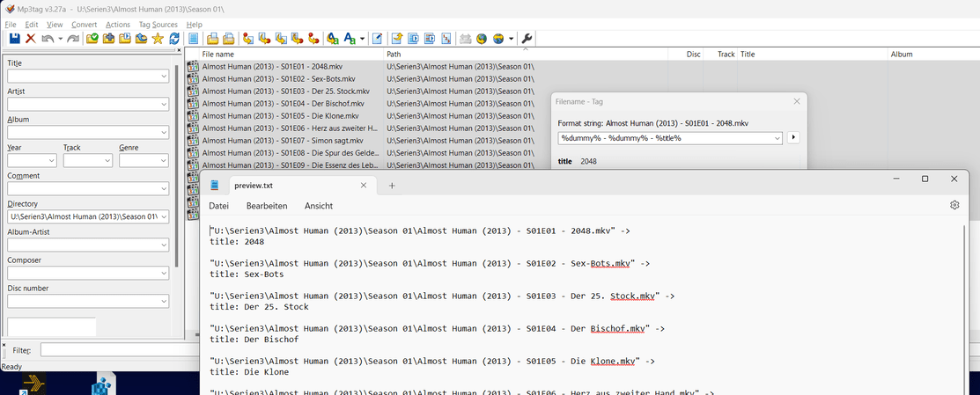Open the Bearbeiten menu in Notepad
Screen dimensions: 980x395
(267, 206)
